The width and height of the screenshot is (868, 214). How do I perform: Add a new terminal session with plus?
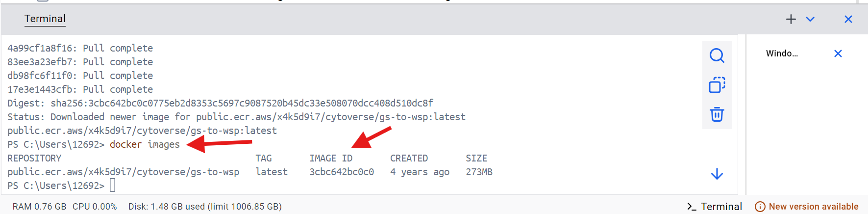coord(791,19)
